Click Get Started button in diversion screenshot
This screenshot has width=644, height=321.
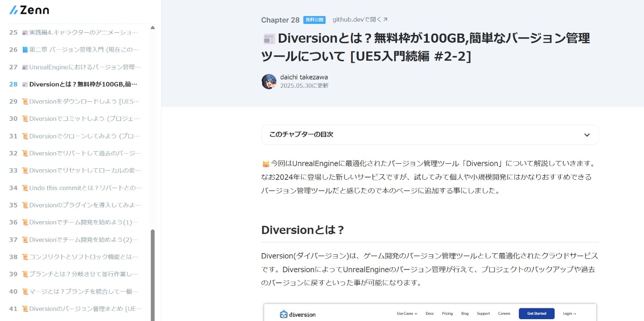click(x=536, y=314)
